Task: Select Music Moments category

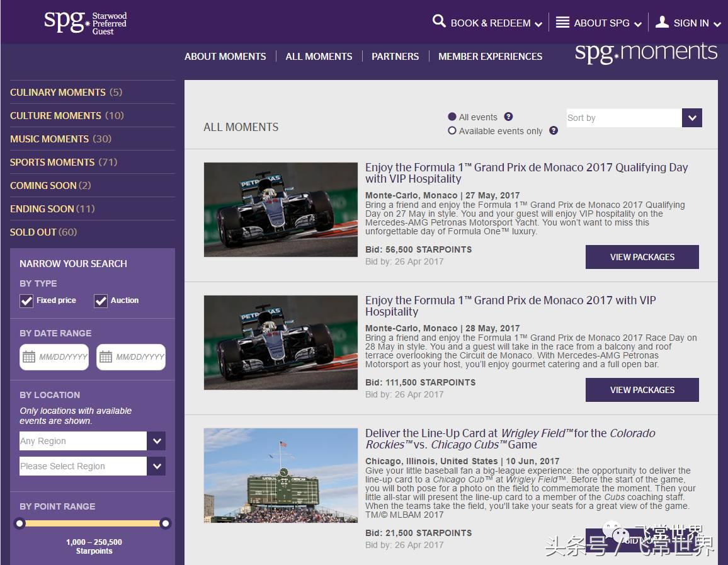Action: (x=61, y=139)
